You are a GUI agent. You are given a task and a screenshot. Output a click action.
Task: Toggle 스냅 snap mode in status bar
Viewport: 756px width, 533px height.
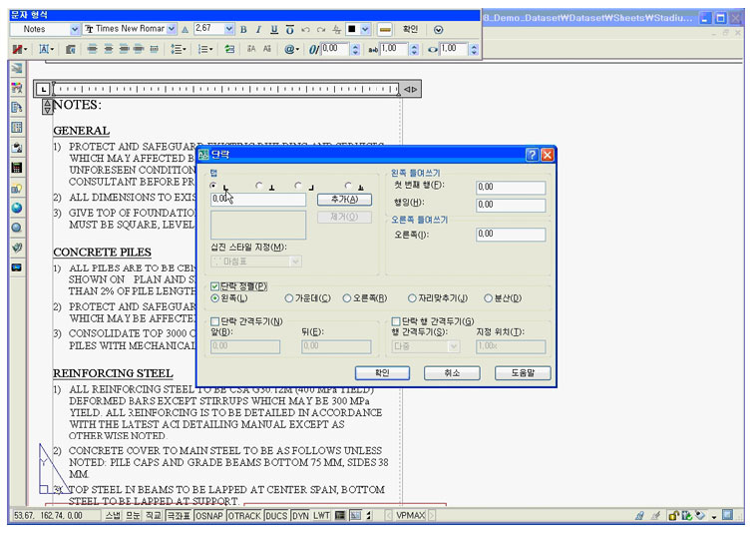click(113, 516)
